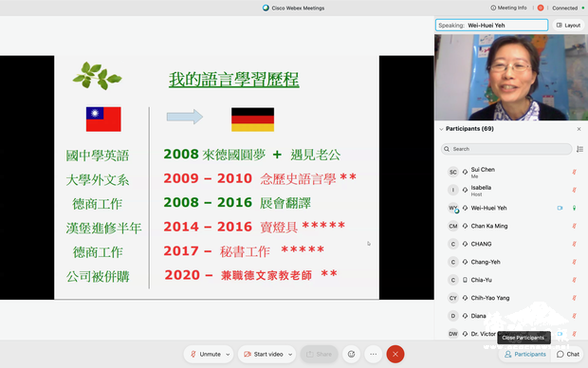Click the red recording indicator icon
The image size is (588, 368).
[x=541, y=8]
